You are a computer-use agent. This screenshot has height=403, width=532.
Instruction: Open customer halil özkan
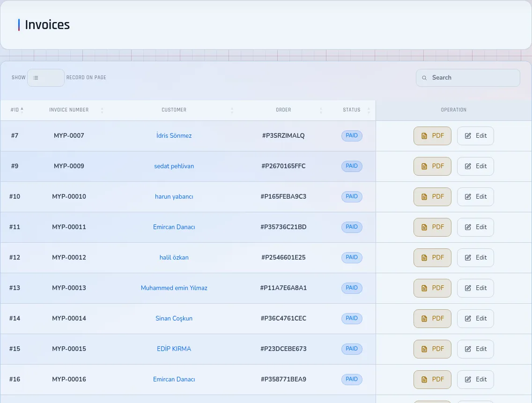(x=174, y=257)
